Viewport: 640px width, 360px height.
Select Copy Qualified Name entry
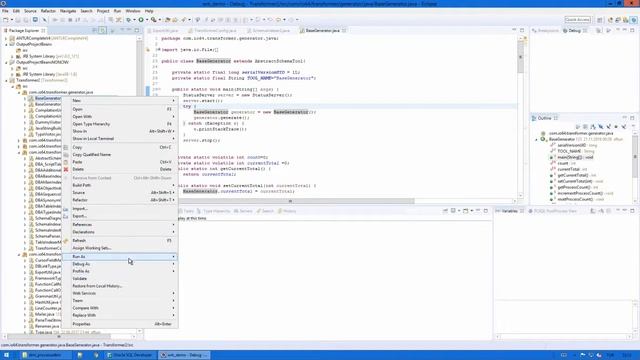coord(120,155)
